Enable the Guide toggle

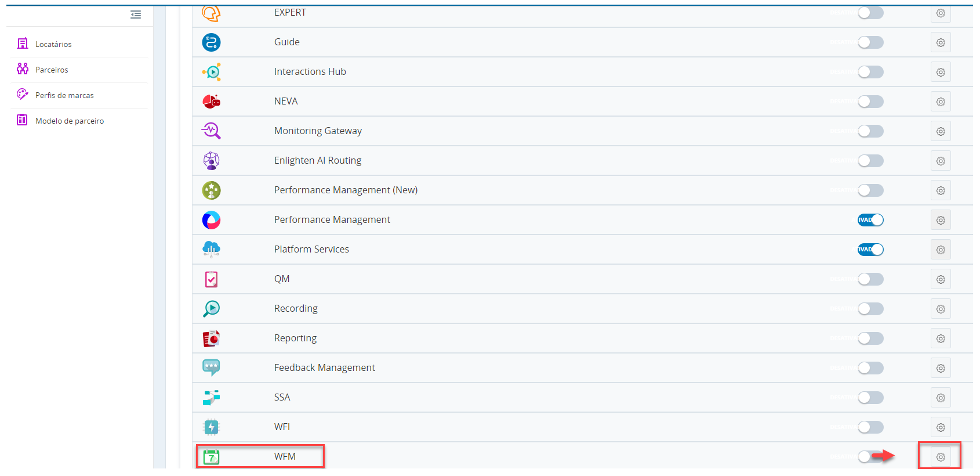[870, 42]
